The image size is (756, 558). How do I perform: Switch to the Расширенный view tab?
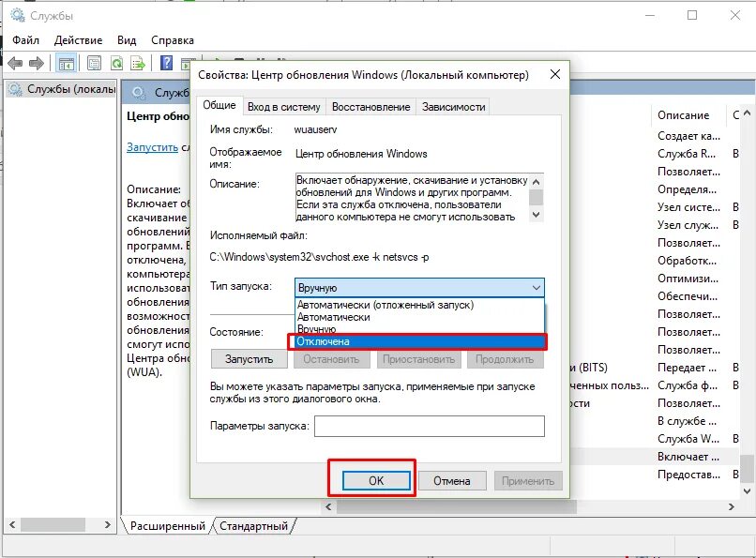pyautogui.click(x=167, y=526)
